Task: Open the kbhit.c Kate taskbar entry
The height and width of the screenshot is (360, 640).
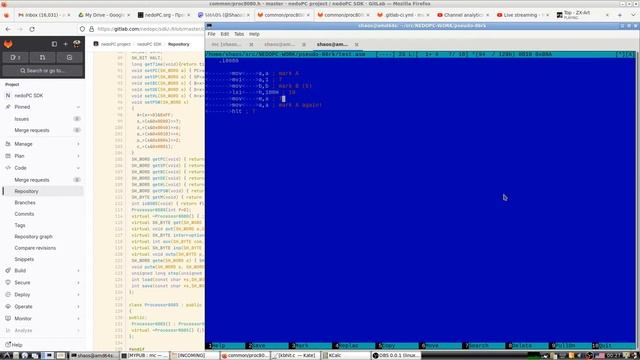Action: click(x=296, y=356)
